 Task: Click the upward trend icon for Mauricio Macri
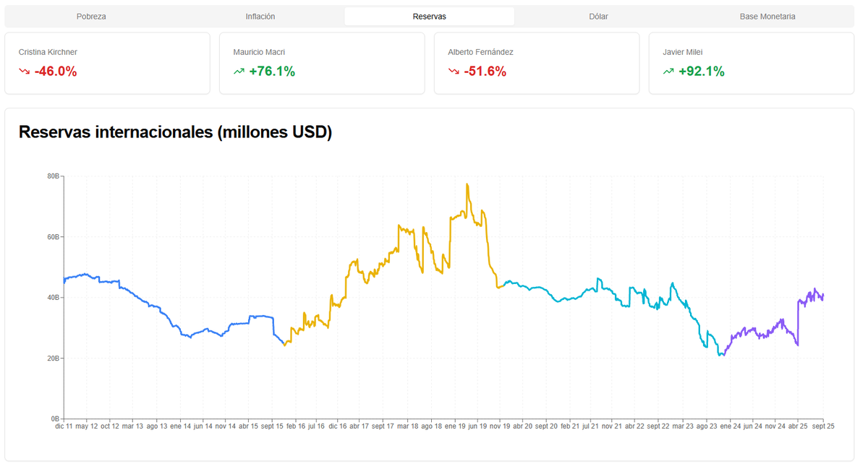coord(239,72)
